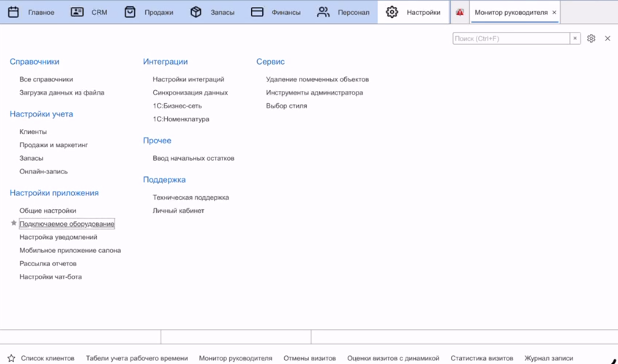Open Все справочники link

coord(46,79)
